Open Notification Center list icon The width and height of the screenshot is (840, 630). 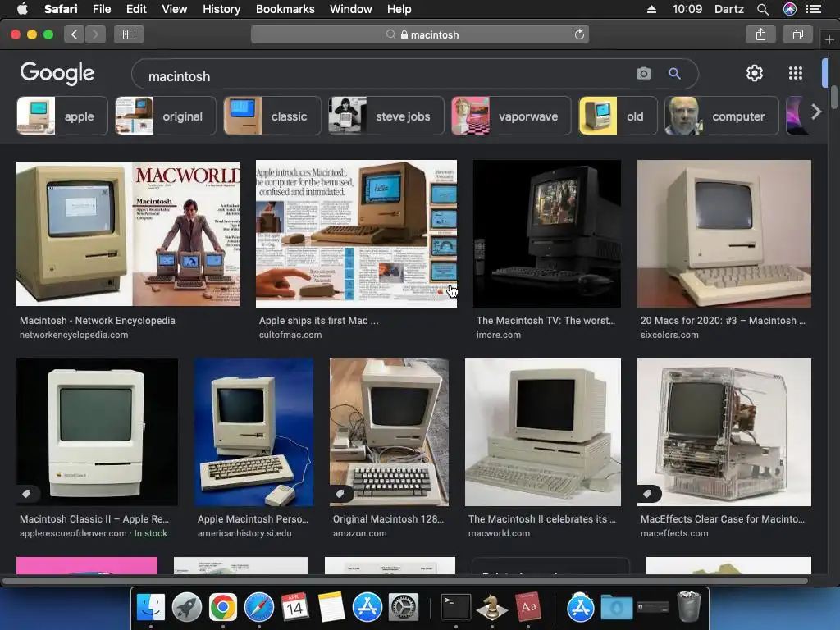point(814,9)
